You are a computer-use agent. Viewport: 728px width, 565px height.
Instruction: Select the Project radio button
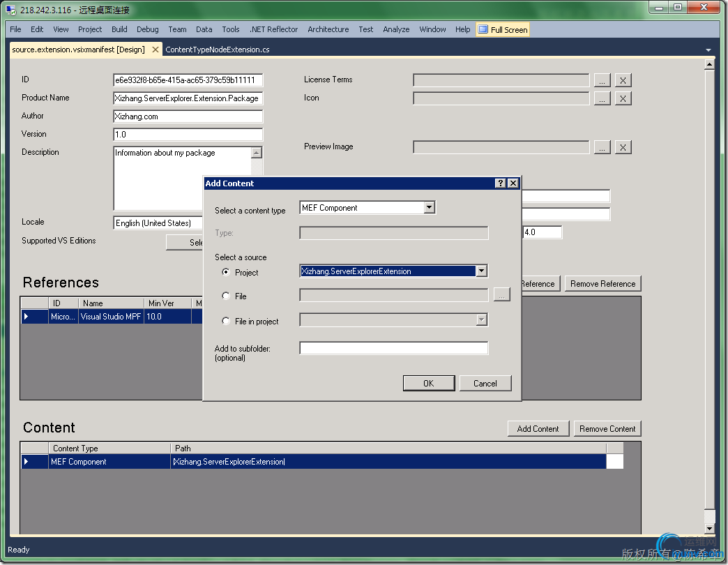coord(226,272)
